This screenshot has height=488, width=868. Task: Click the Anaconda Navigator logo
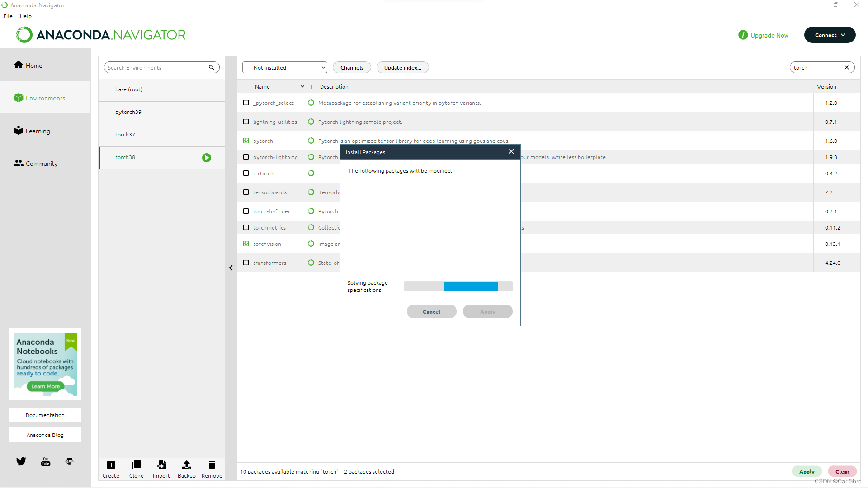[x=100, y=35]
